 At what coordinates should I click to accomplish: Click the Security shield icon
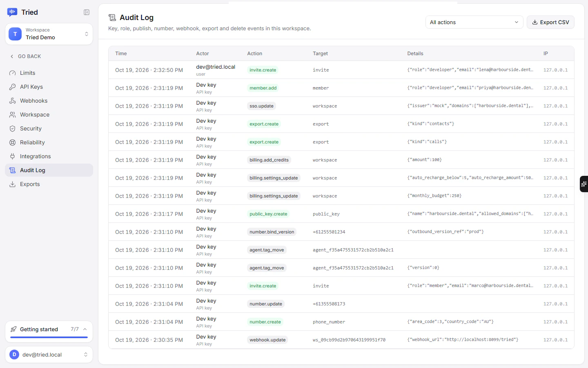13,128
